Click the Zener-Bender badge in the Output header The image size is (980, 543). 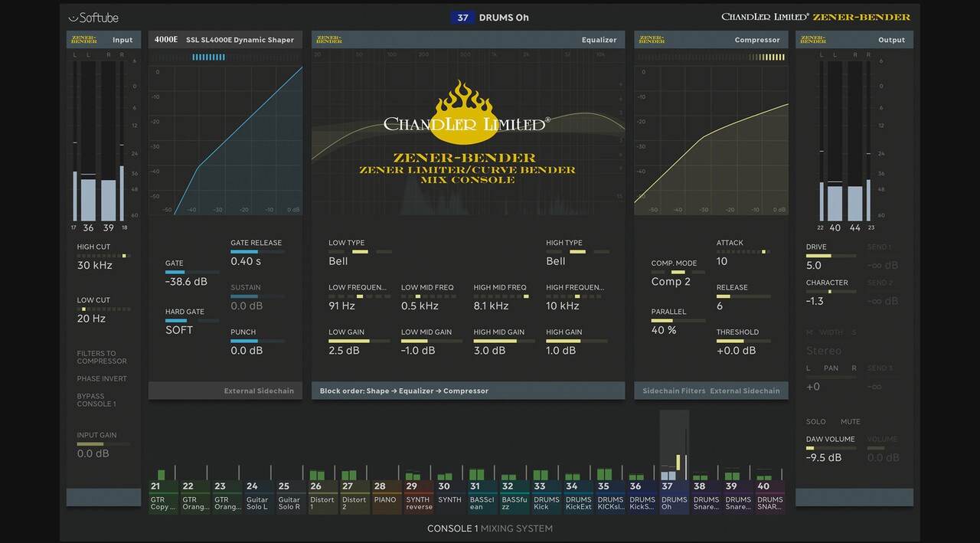[812, 39]
